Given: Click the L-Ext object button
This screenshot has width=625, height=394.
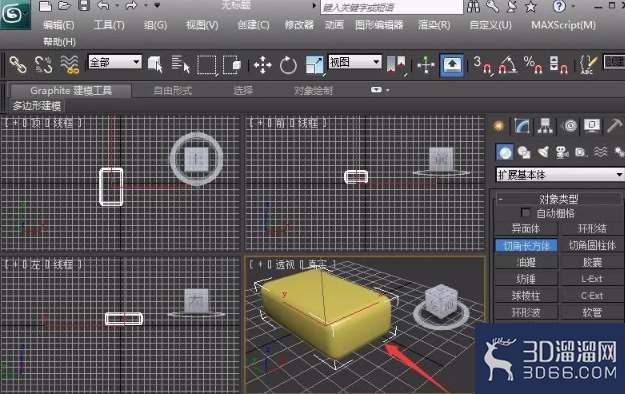Looking at the screenshot, I should [592, 279].
